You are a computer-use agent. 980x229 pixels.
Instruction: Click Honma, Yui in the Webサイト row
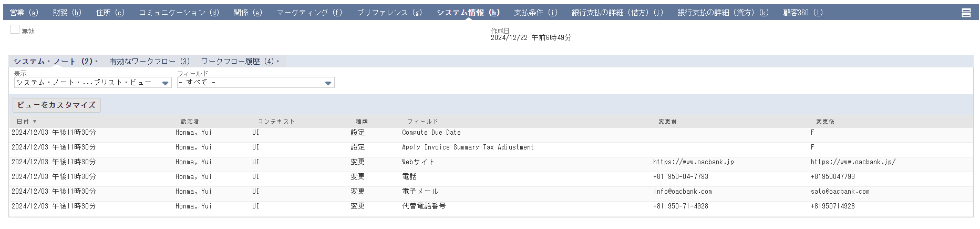pyautogui.click(x=193, y=162)
